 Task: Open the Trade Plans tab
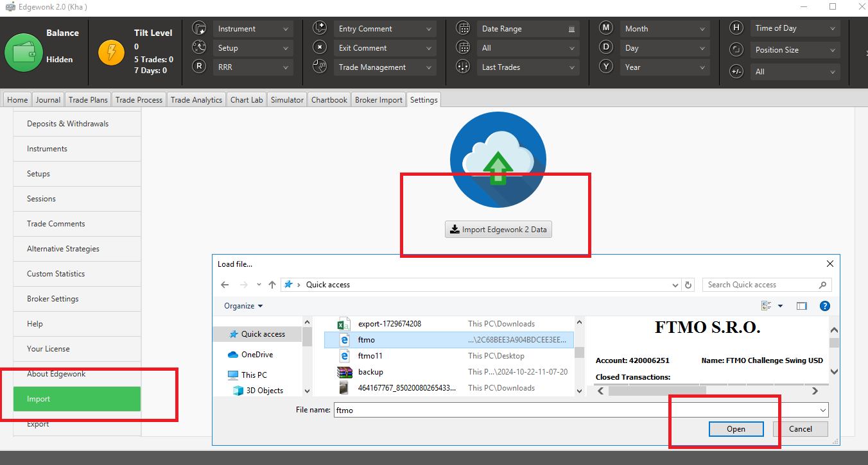(88, 99)
